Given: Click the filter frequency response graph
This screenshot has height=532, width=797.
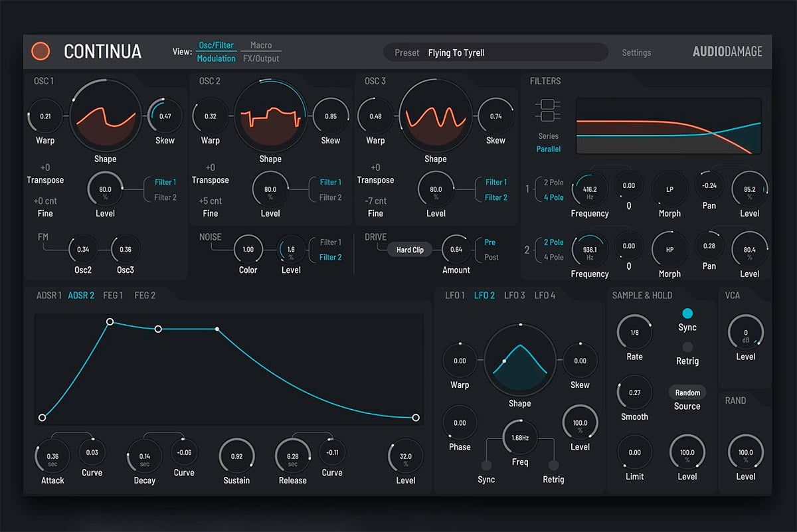Looking at the screenshot, I should pos(669,126).
